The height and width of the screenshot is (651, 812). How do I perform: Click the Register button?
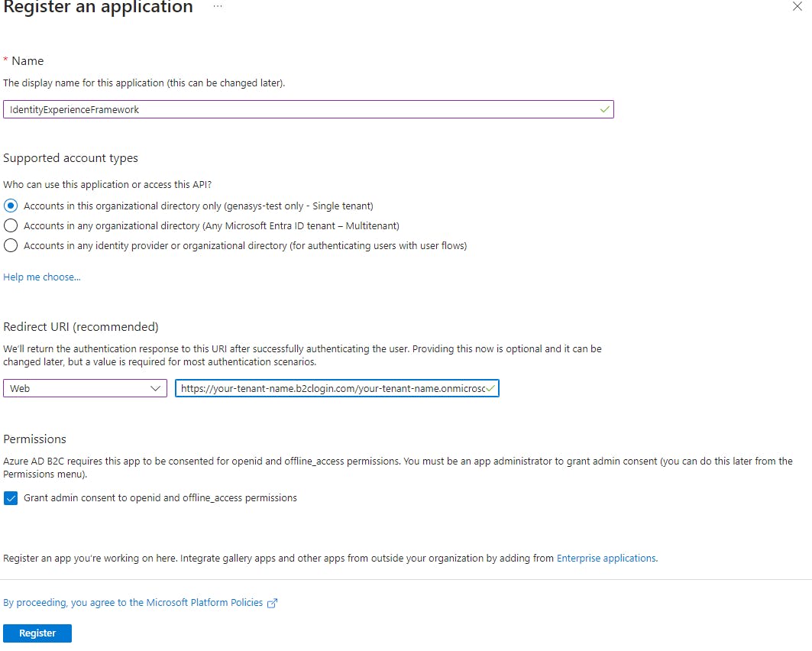point(37,633)
